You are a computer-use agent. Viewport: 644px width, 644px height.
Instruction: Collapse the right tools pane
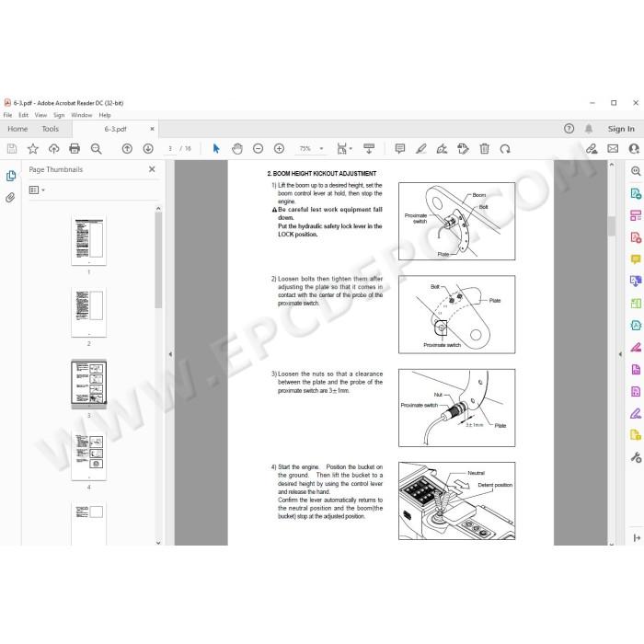click(x=620, y=353)
